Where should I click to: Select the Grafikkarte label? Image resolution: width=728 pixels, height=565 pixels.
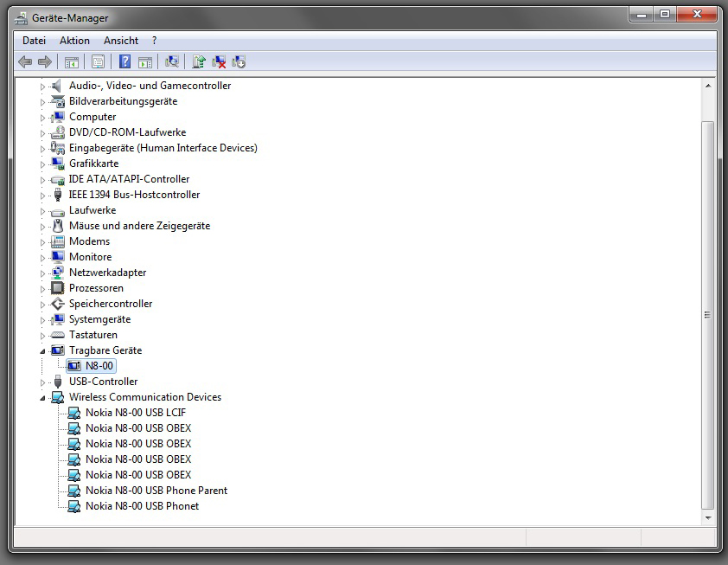click(93, 164)
